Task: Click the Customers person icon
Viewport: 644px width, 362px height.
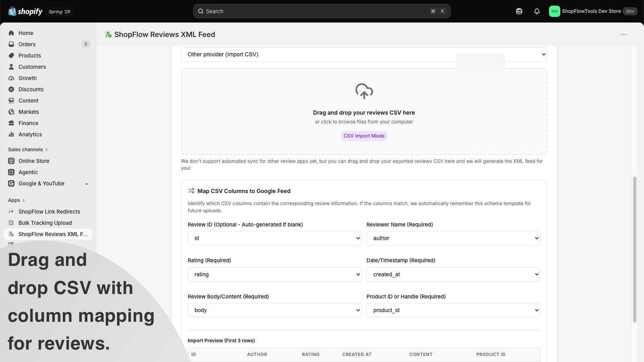Action: (x=11, y=67)
